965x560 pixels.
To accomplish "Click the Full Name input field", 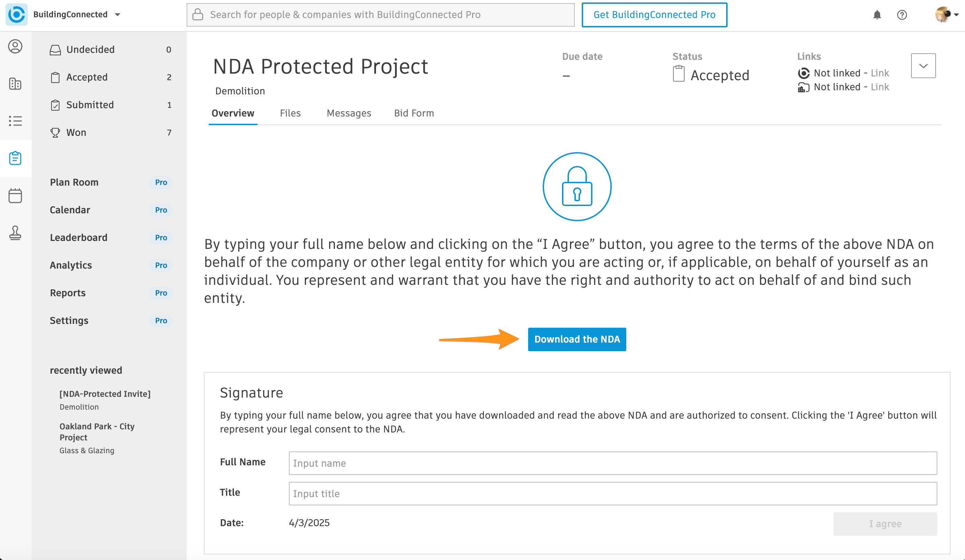I will [x=613, y=463].
